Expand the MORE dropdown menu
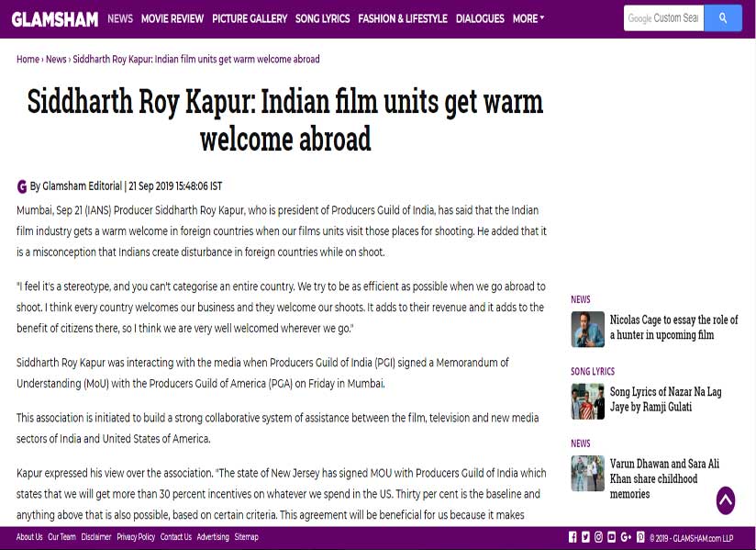Image resolution: width=756 pixels, height=550 pixels. click(x=528, y=18)
